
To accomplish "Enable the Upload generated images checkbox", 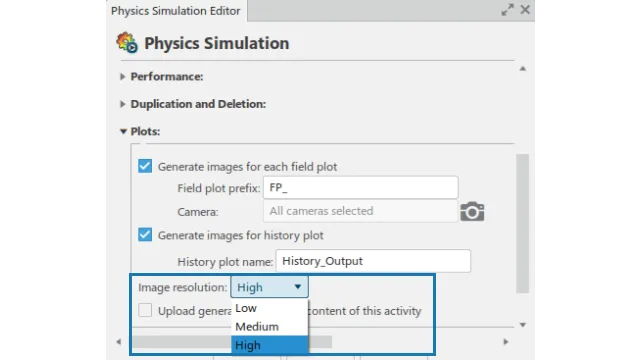I will click(145, 310).
